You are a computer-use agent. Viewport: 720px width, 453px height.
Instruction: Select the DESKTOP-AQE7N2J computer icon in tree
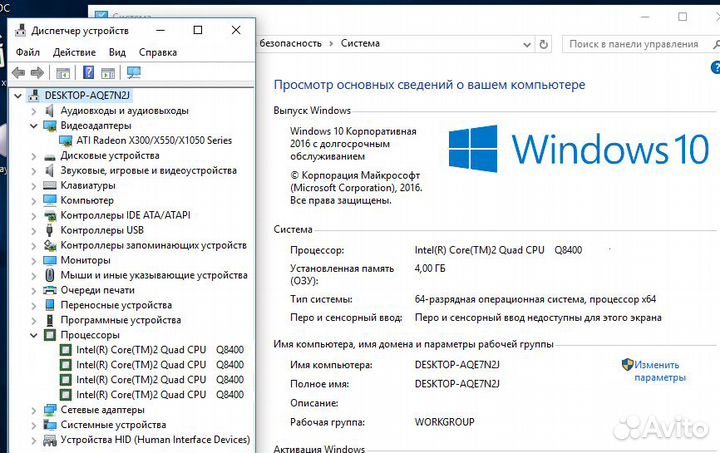[34, 95]
